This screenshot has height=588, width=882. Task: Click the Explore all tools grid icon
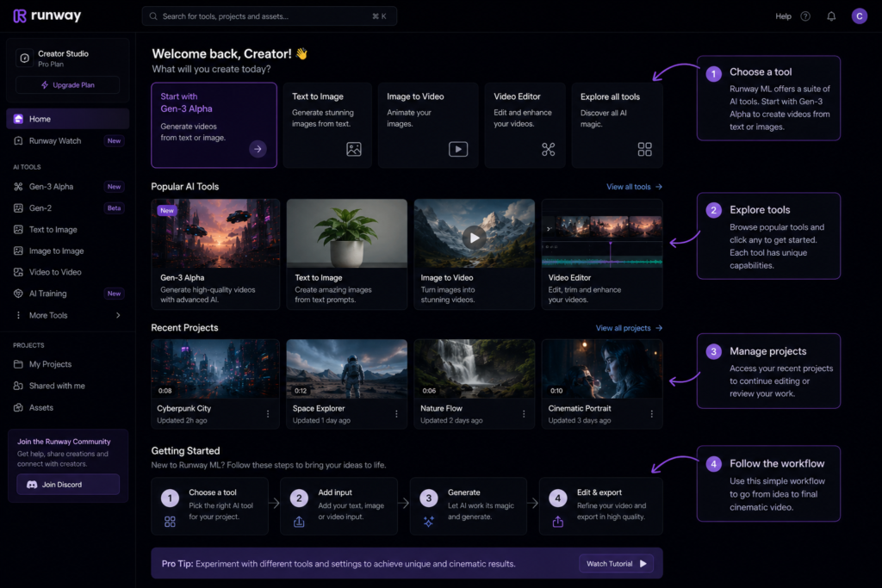(x=644, y=149)
